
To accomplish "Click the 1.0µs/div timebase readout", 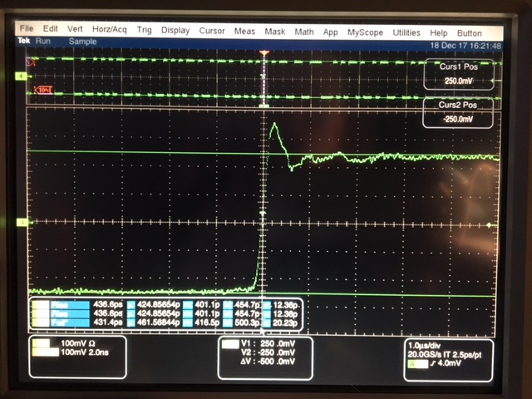I will (x=424, y=346).
